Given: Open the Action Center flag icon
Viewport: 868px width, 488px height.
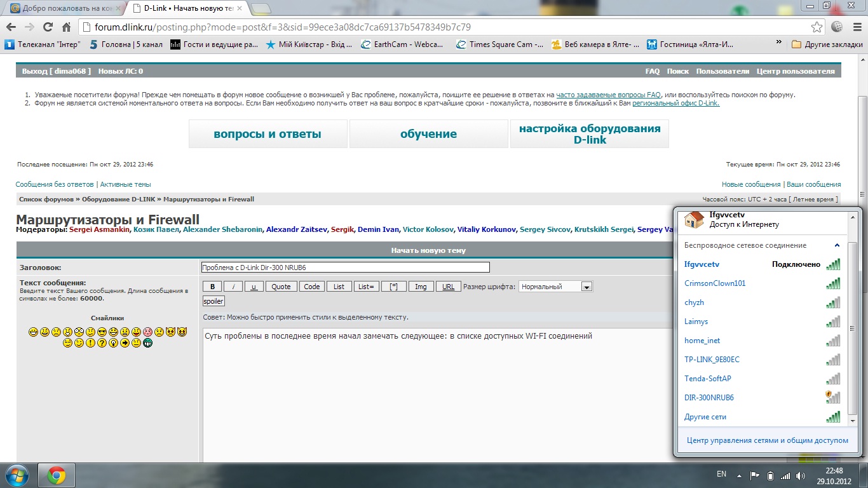Looking at the screenshot, I should pos(755,475).
